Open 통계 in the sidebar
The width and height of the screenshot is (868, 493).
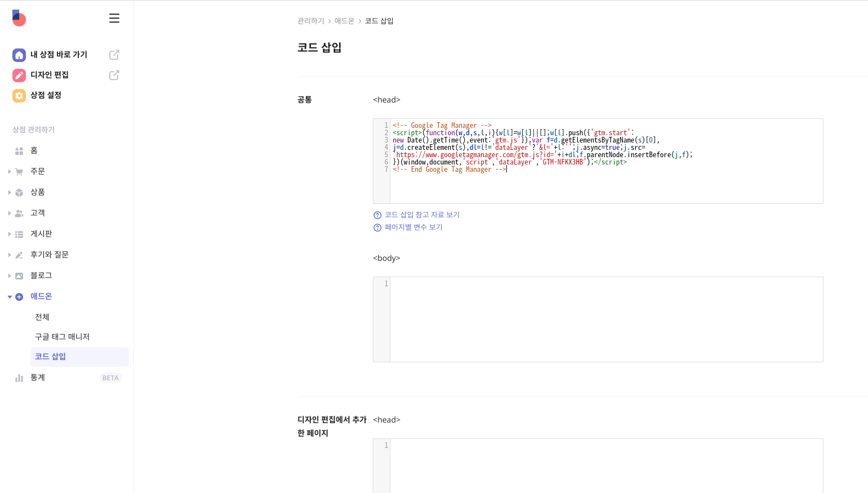(x=38, y=377)
